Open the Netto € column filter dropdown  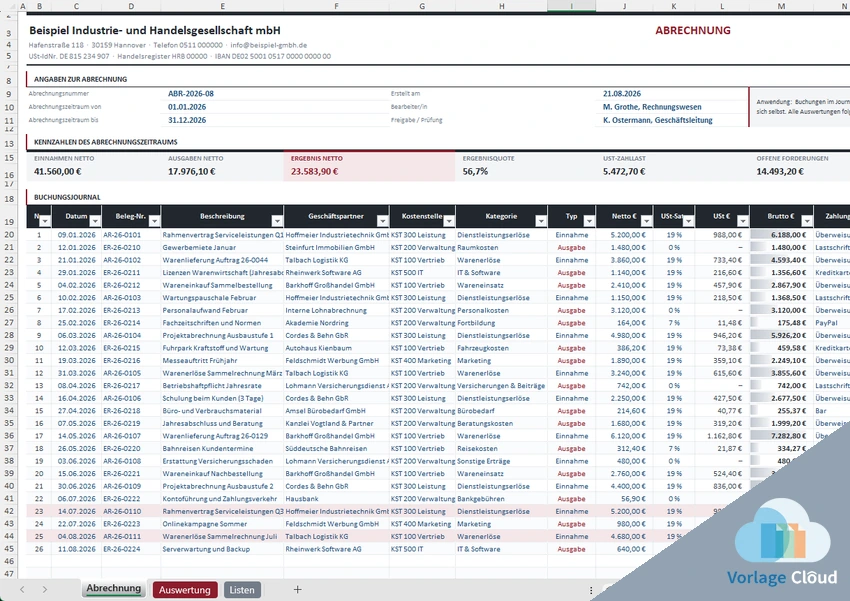pyautogui.click(x=646, y=221)
